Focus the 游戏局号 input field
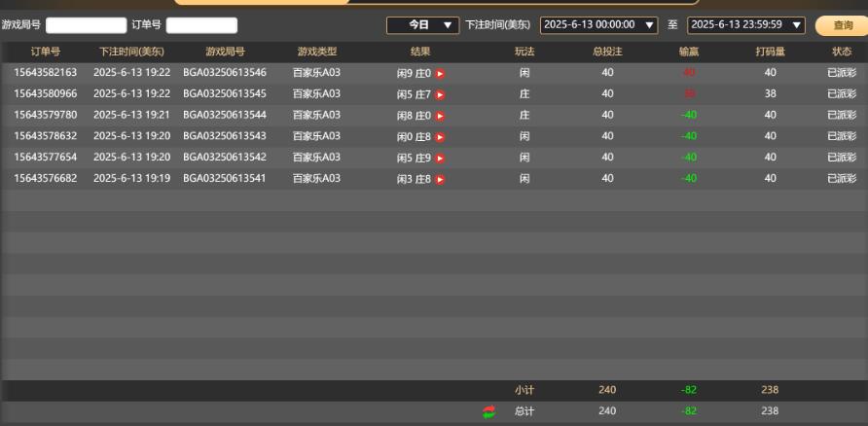This screenshot has height=426, width=868. 86,25
